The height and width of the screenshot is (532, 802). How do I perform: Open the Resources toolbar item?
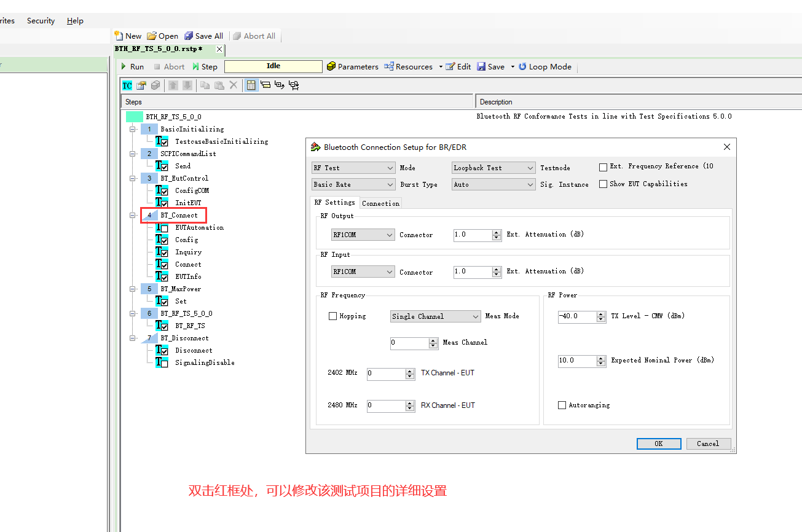pyautogui.click(x=409, y=66)
